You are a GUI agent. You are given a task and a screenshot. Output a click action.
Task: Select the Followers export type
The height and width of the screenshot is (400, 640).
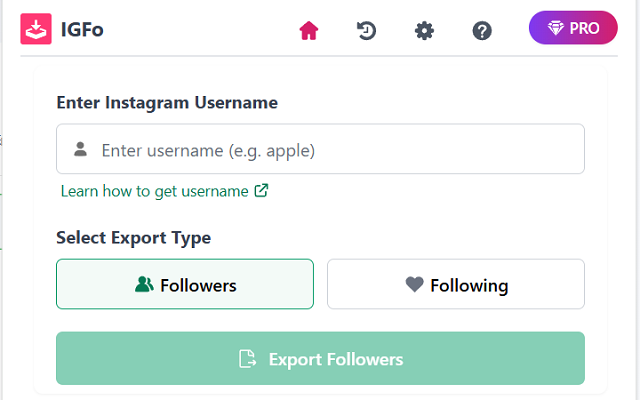(x=185, y=285)
